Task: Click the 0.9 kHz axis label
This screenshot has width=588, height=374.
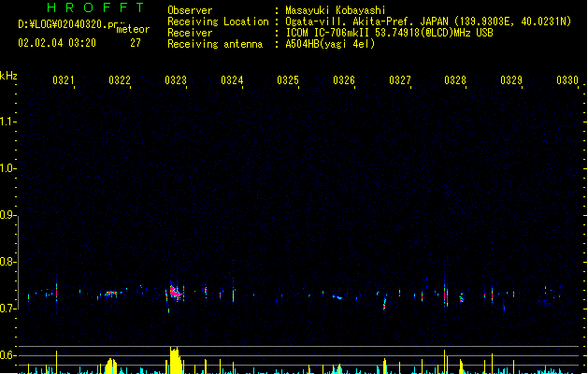Action: [7, 215]
